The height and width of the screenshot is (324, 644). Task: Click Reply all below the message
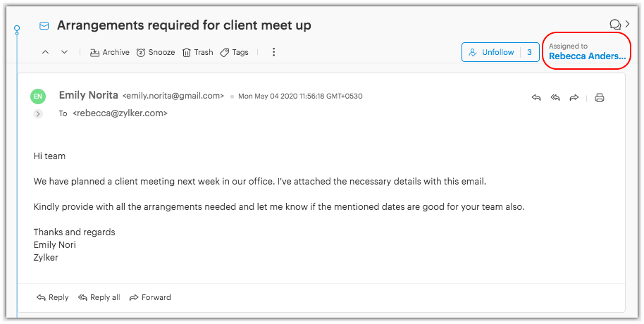[99, 297]
